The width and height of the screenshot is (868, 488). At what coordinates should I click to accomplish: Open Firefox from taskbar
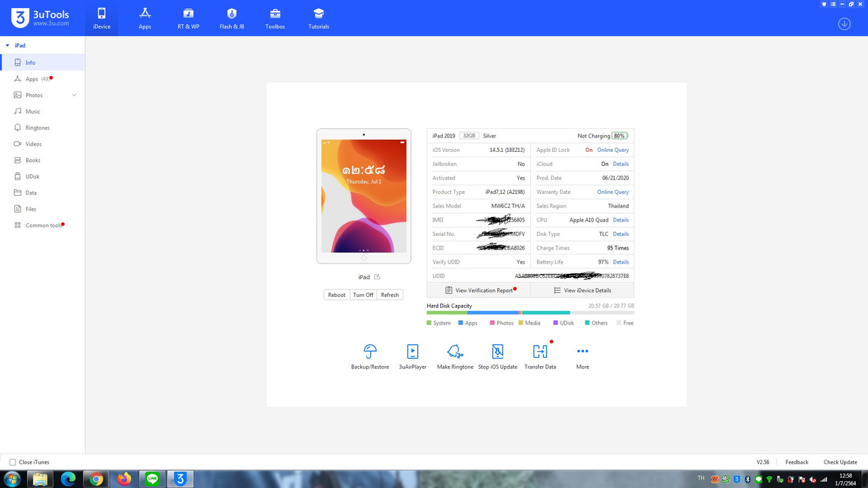pos(124,479)
